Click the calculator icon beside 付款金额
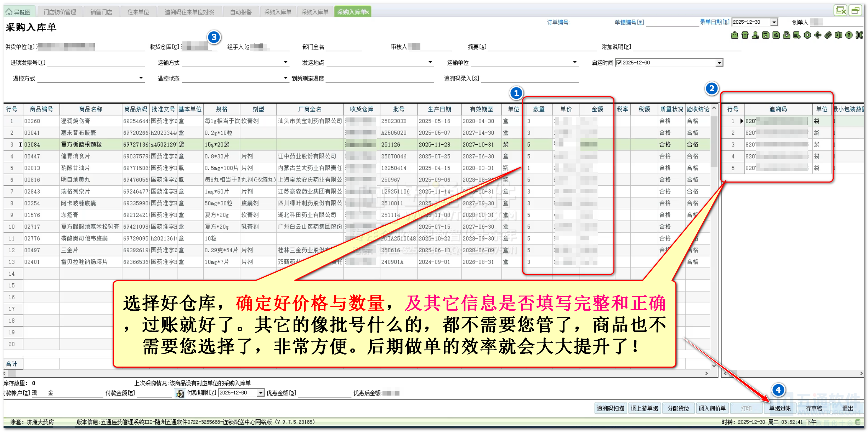The width and height of the screenshot is (868, 432). (180, 393)
